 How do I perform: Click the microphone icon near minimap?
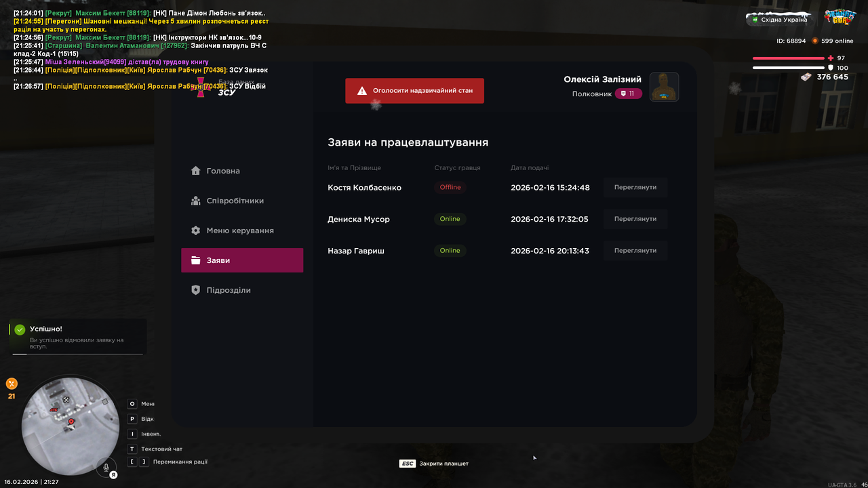coord(106,467)
